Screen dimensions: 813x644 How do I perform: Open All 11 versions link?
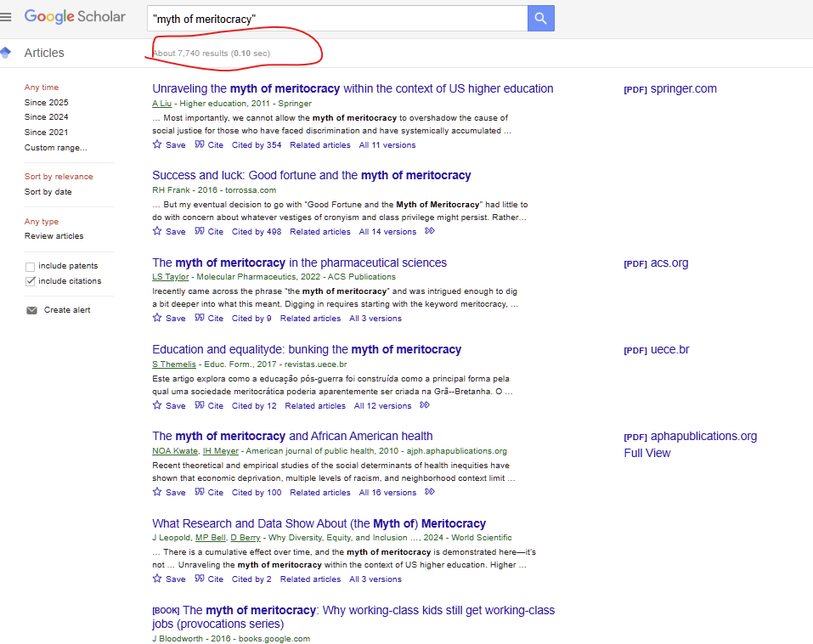coord(387,145)
